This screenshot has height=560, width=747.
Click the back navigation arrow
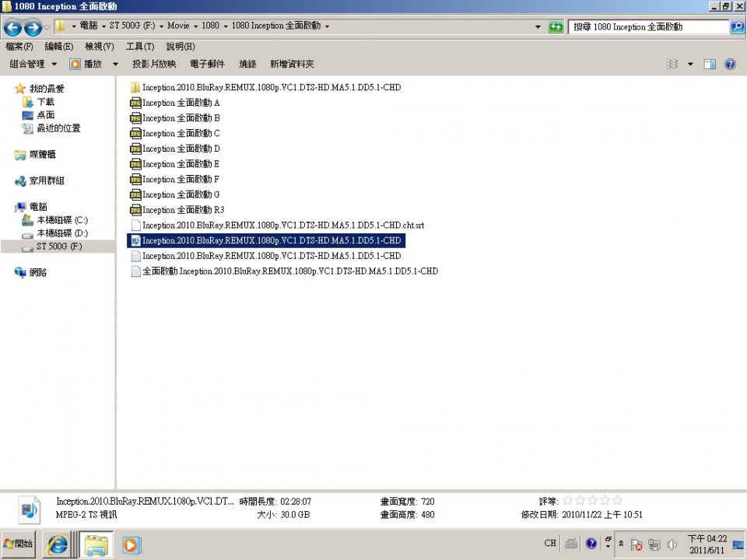[12, 26]
